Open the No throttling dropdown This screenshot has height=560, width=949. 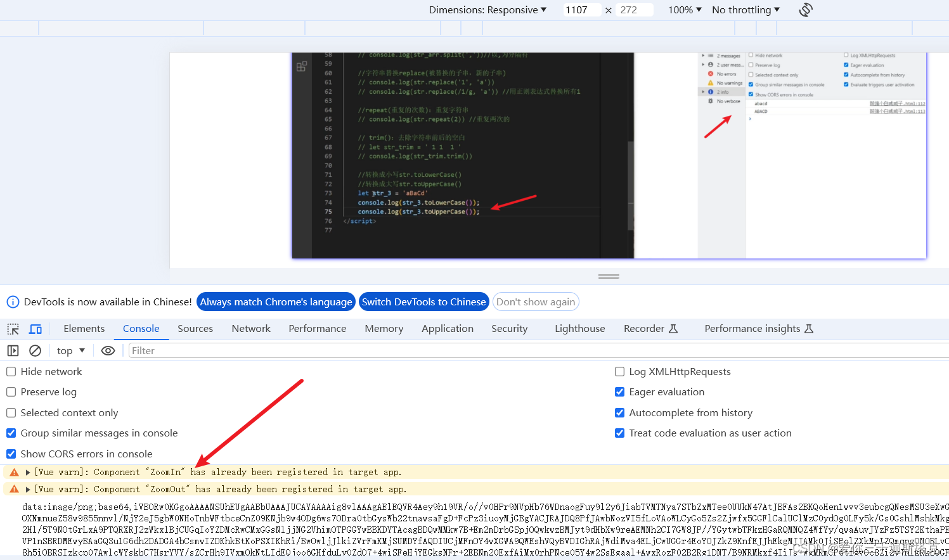pos(746,10)
